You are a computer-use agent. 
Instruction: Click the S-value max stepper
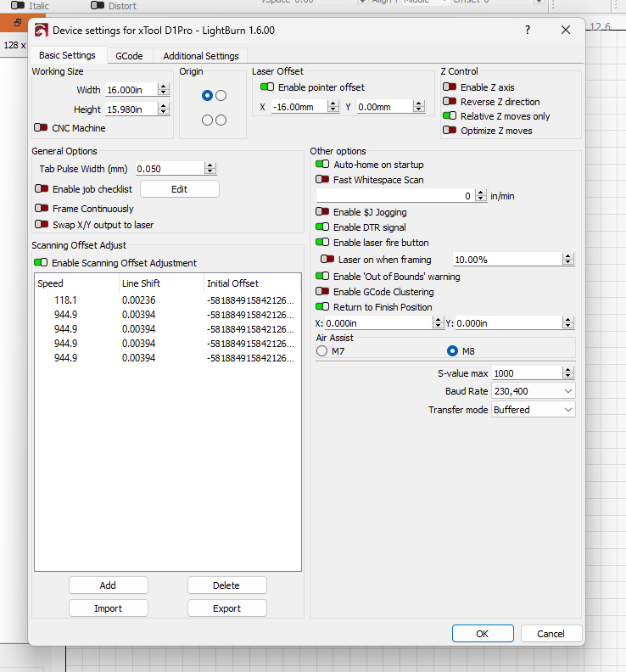tap(568, 373)
